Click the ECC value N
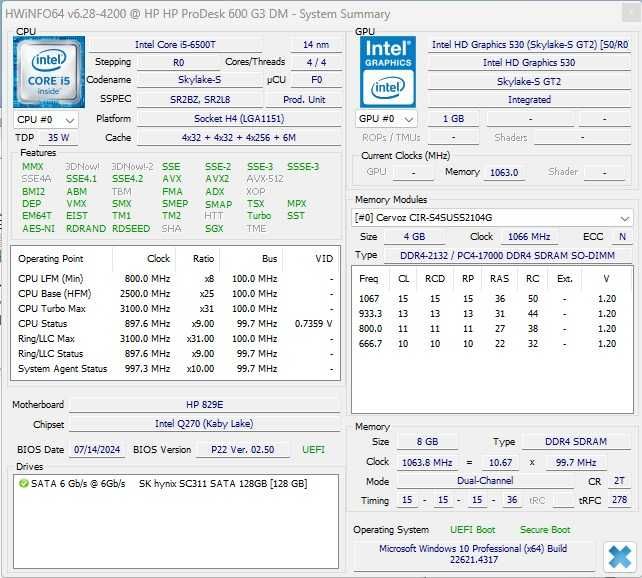Viewport: 642px width, 578px height. (622, 237)
